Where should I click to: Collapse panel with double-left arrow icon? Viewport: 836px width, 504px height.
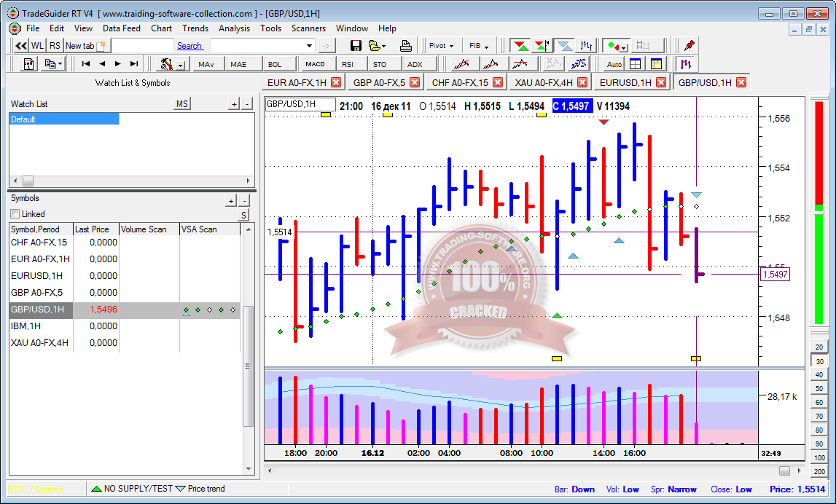[x=20, y=46]
